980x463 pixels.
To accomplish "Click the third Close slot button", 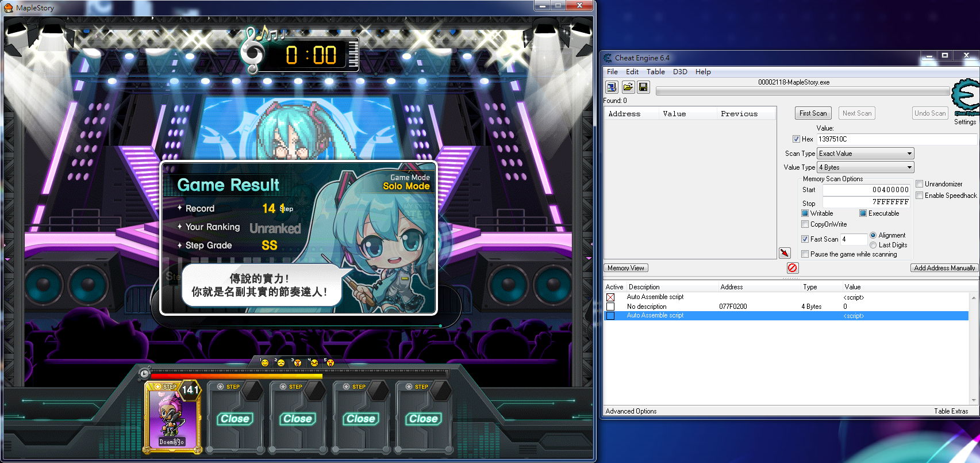I will click(361, 419).
